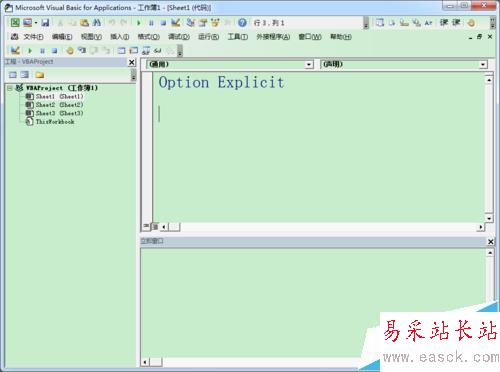Open the 插入(I) menu

pyautogui.click(x=120, y=37)
